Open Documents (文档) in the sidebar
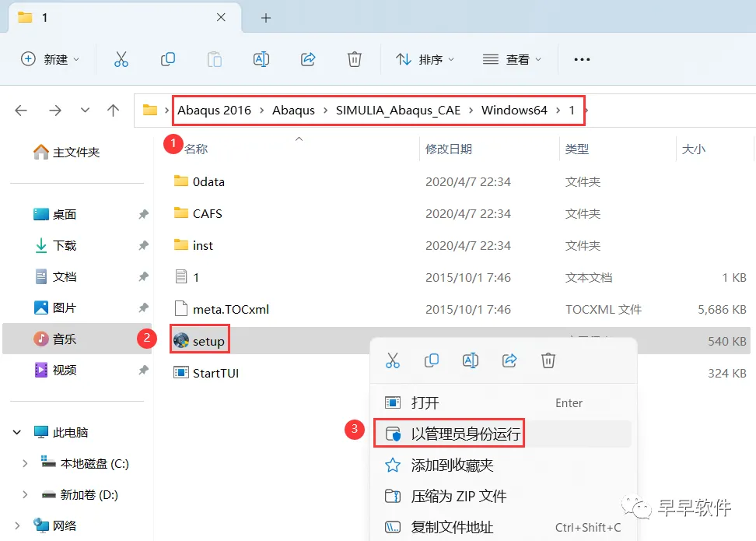The height and width of the screenshot is (541, 756). (55, 276)
